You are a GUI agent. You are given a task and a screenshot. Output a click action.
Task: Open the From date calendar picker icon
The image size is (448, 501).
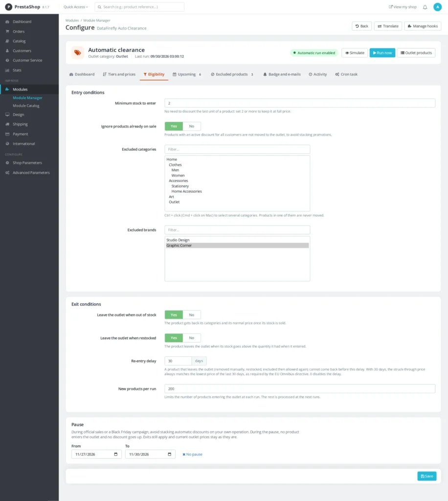(x=116, y=454)
